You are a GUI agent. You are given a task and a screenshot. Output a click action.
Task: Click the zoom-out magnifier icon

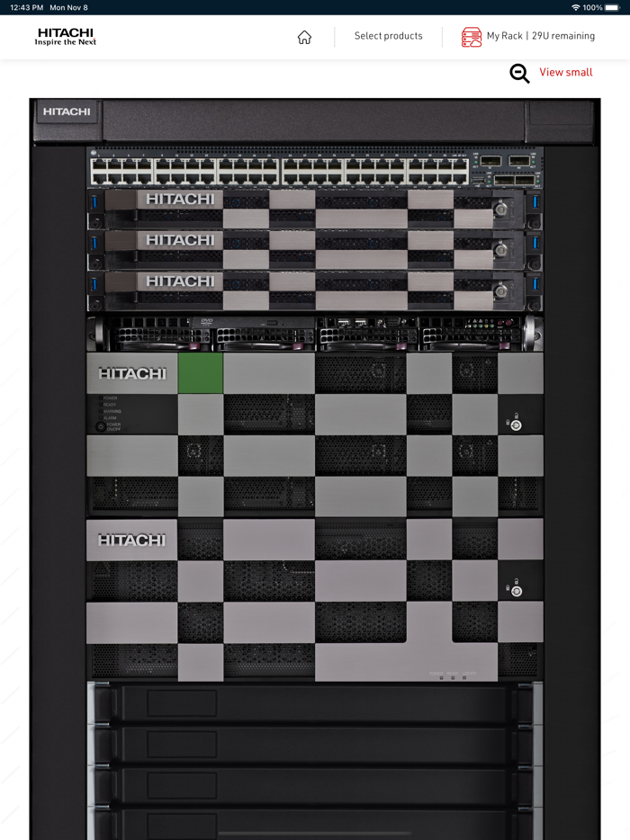tap(519, 74)
